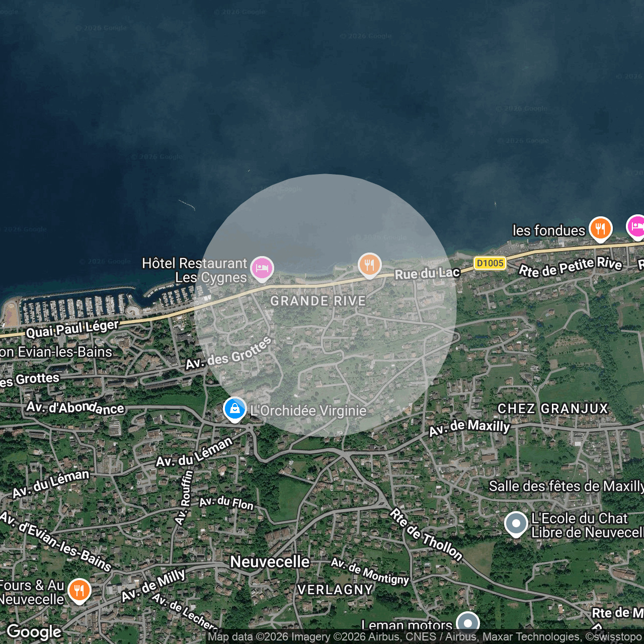Image resolution: width=644 pixels, height=644 pixels.
Task: Click the Hôtel Restaurant Les Cygnes lodging pin
Action: (262, 269)
